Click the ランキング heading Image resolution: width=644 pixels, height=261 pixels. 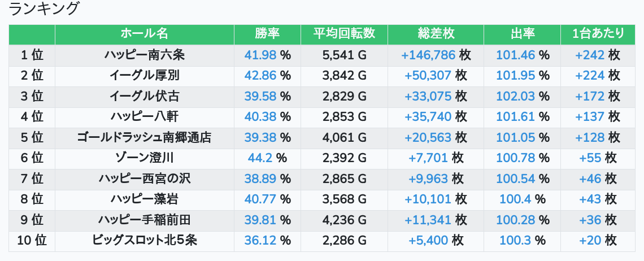(45, 9)
